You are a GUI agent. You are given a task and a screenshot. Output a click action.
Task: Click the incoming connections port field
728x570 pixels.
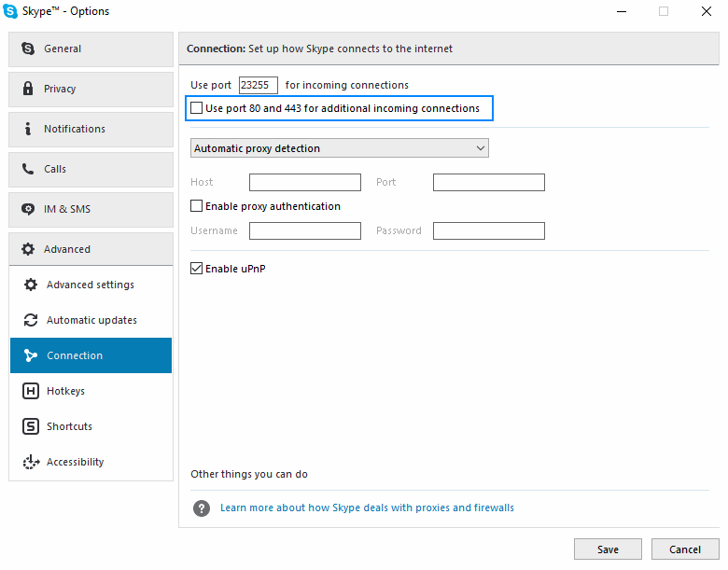pyautogui.click(x=259, y=85)
